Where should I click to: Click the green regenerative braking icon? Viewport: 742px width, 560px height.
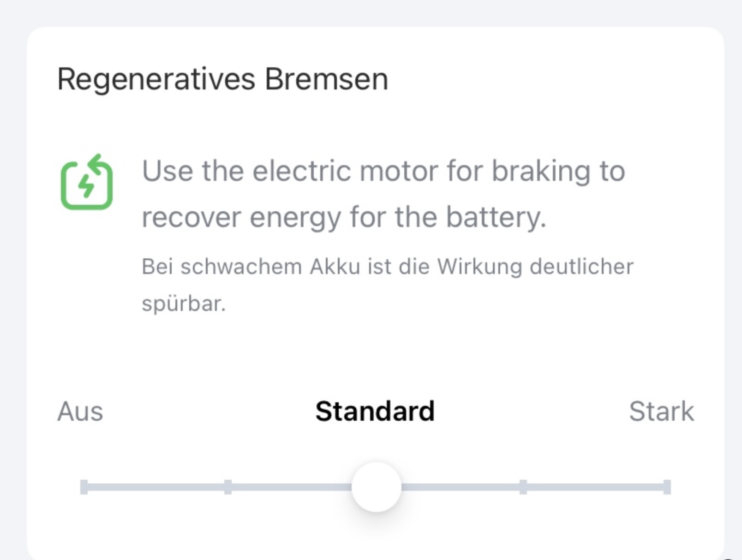(x=87, y=183)
